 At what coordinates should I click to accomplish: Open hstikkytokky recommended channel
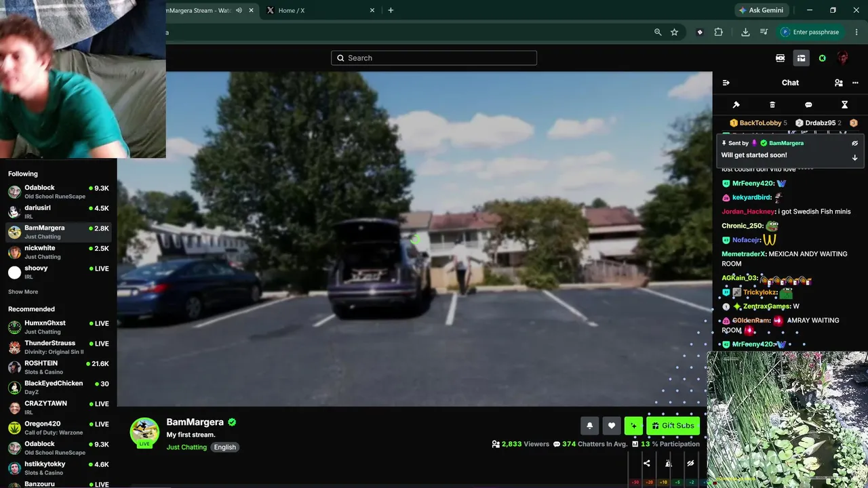pos(58,468)
